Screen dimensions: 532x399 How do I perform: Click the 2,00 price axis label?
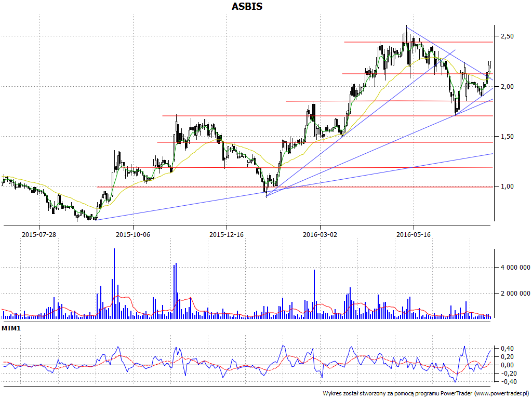click(507, 87)
